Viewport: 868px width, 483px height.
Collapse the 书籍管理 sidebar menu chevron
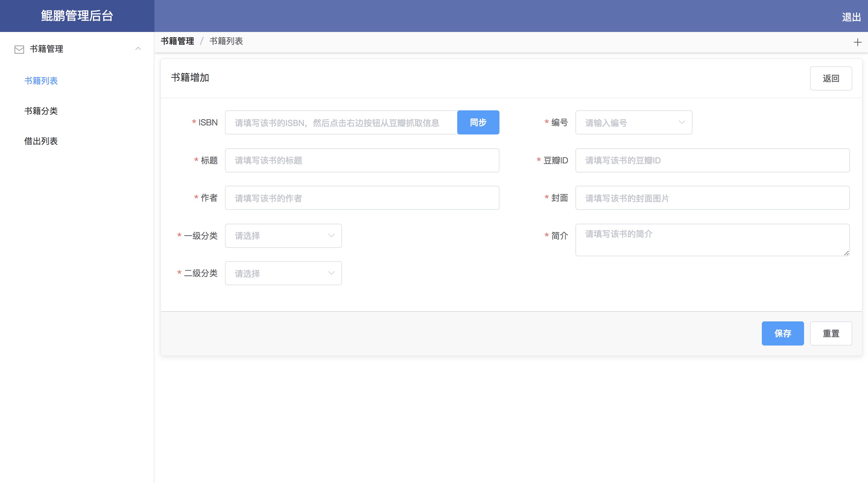click(138, 49)
